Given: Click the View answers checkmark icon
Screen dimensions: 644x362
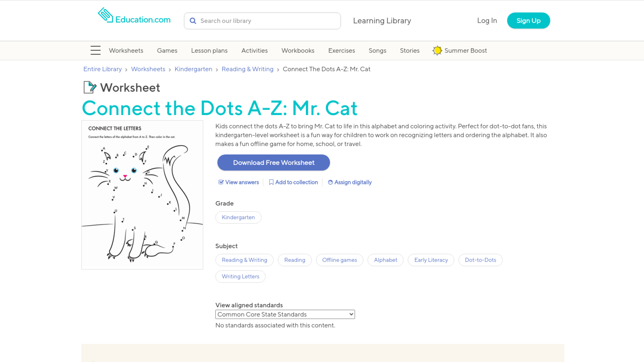Looking at the screenshot, I should coord(221,182).
